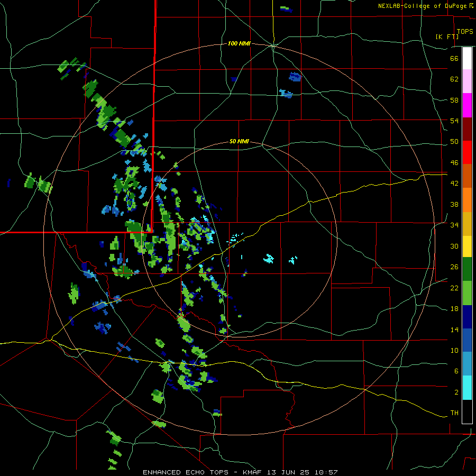Click the dark green 22-26 kft swatch
The image size is (476, 476).
point(467,269)
